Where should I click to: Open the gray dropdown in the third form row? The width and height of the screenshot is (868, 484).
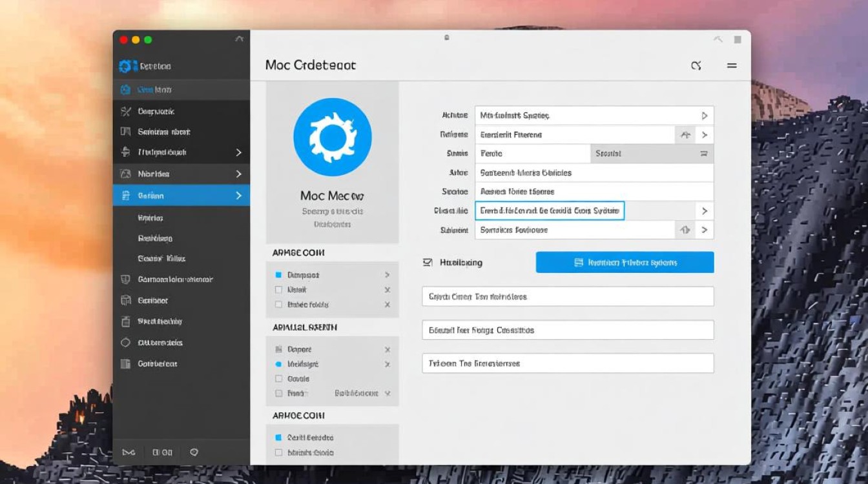[652, 154]
